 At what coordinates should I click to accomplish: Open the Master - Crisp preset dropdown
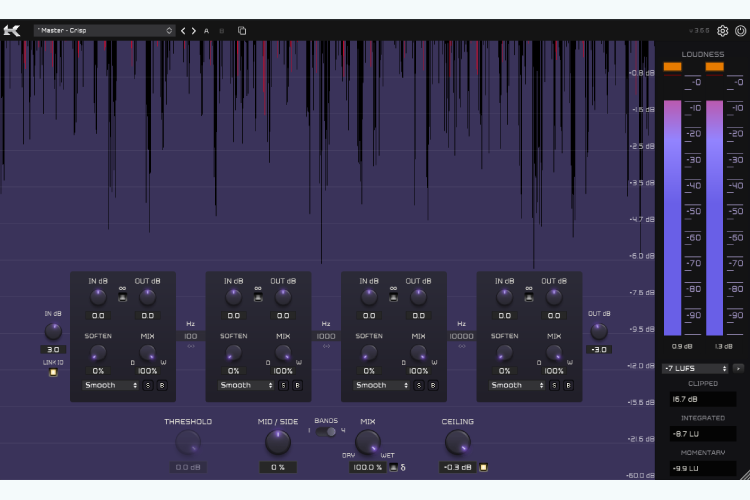click(x=104, y=31)
